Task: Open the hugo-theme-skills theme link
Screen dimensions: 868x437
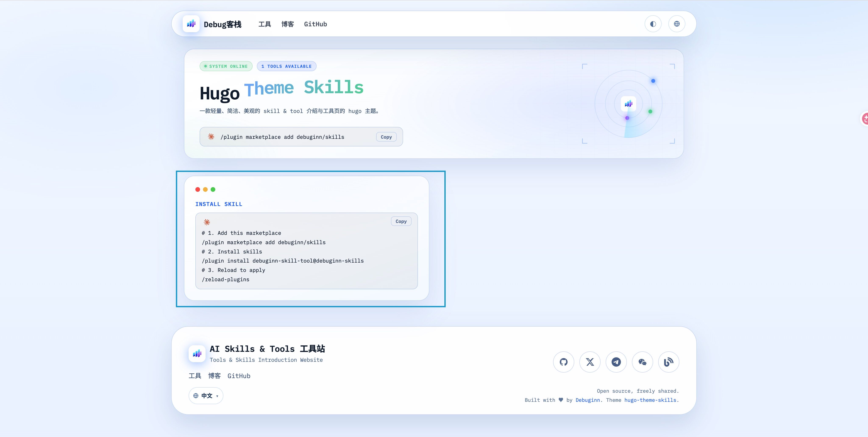Action: click(x=650, y=400)
